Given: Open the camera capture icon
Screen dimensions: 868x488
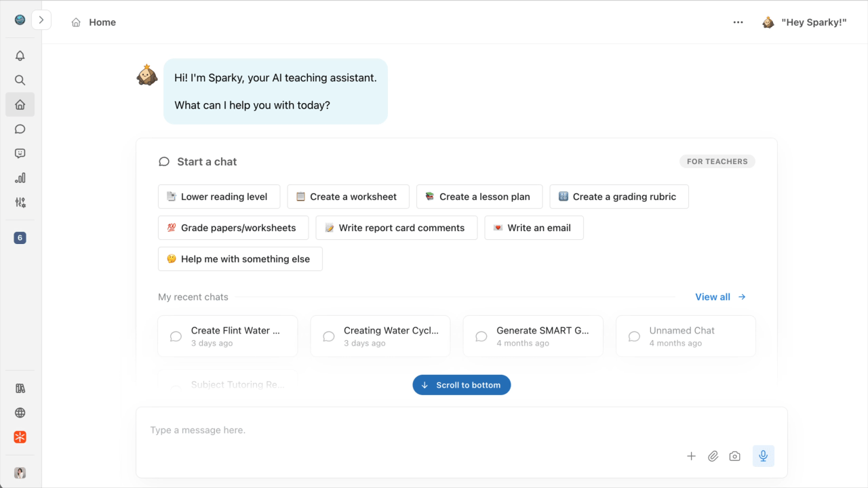Looking at the screenshot, I should tap(734, 456).
